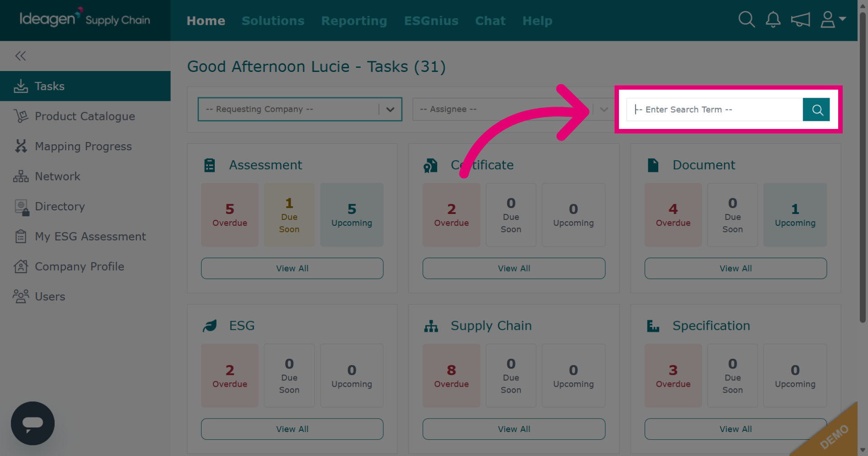Select the Directory sidebar icon
This screenshot has width=868, height=456.
pyautogui.click(x=22, y=207)
